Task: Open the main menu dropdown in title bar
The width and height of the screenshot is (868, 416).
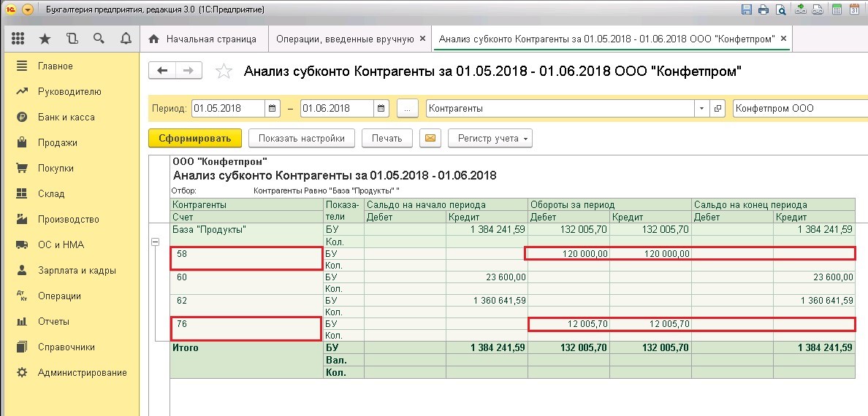Action: pos(28,9)
